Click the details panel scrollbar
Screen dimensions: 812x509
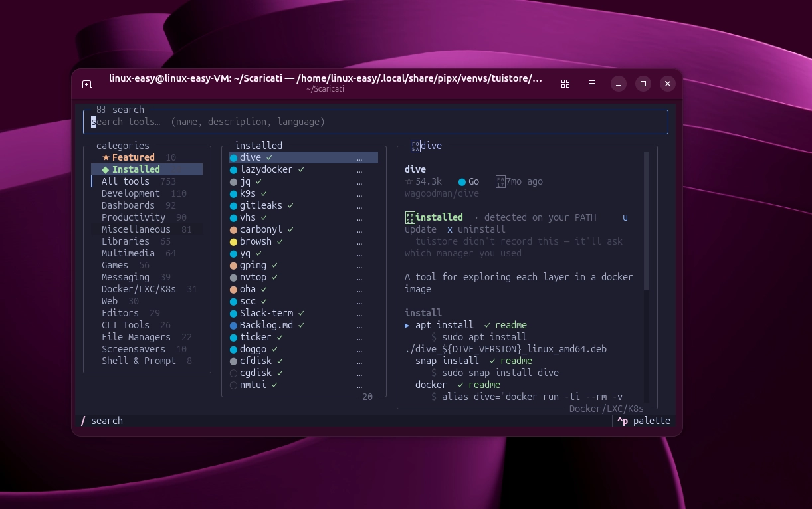coord(647,221)
